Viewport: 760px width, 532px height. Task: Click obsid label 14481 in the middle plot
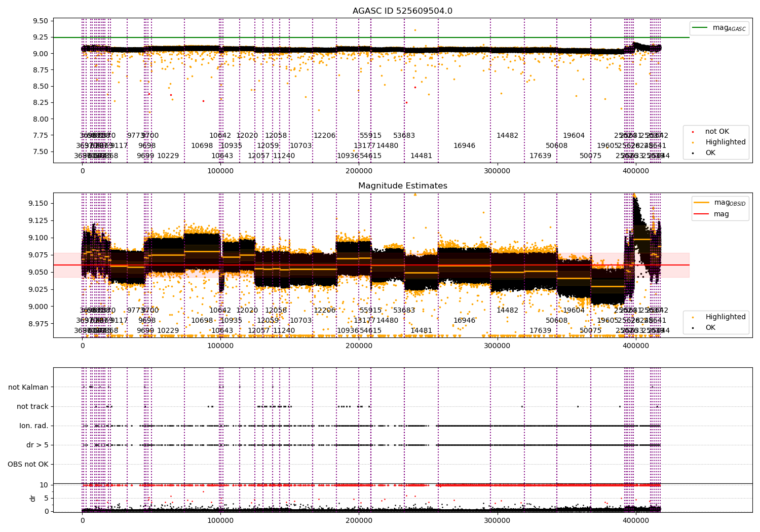tap(421, 331)
